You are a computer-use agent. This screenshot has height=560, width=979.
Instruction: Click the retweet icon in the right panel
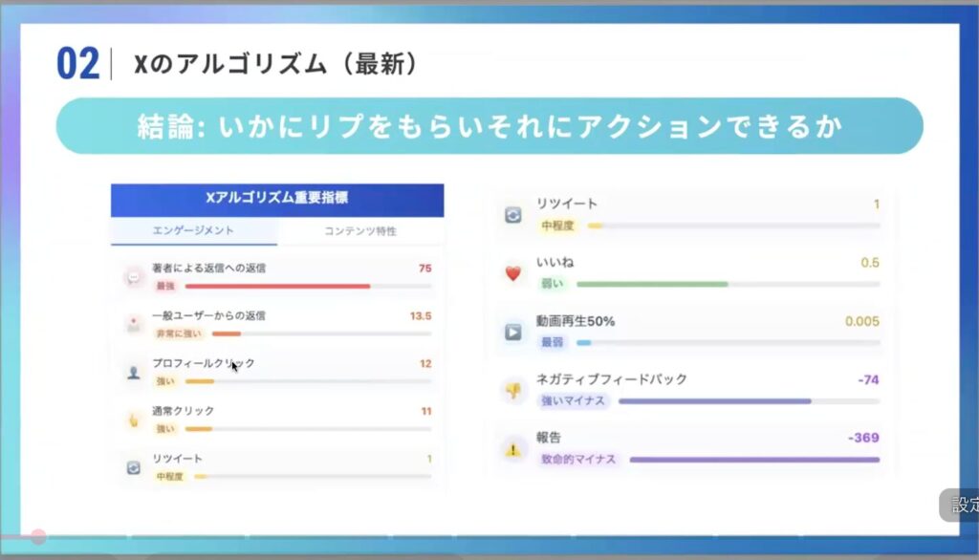click(x=513, y=215)
